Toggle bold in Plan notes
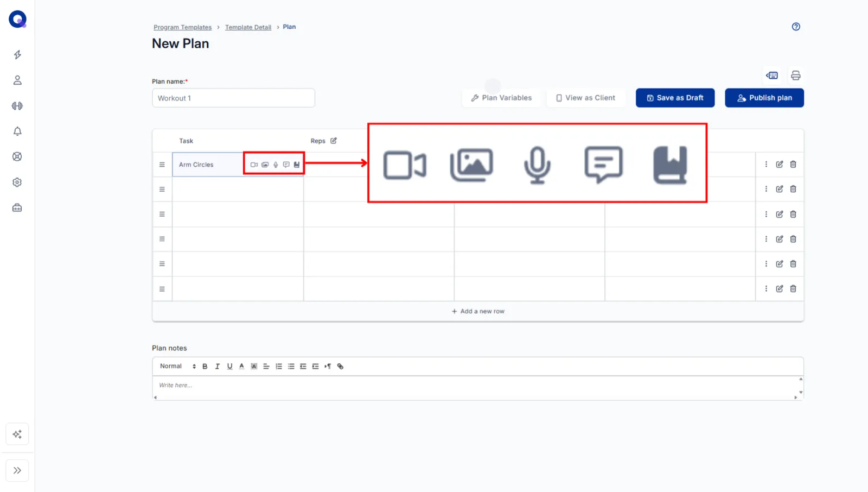868x492 pixels. point(205,367)
